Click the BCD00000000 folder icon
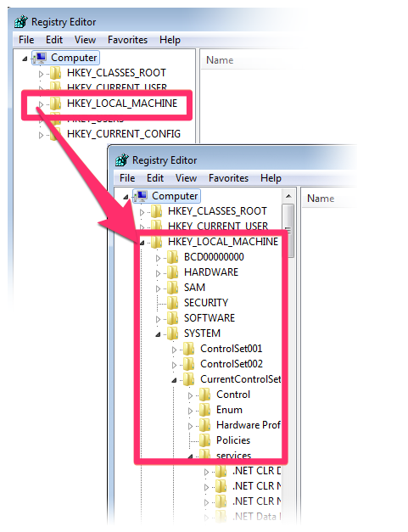408x532 pixels. [173, 257]
